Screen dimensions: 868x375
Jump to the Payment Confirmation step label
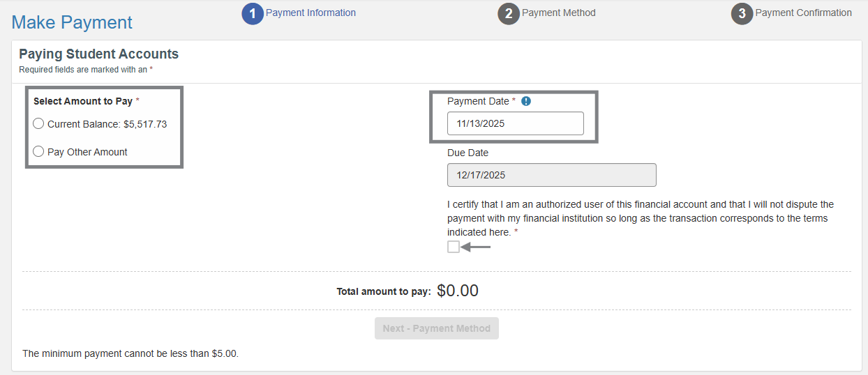803,13
